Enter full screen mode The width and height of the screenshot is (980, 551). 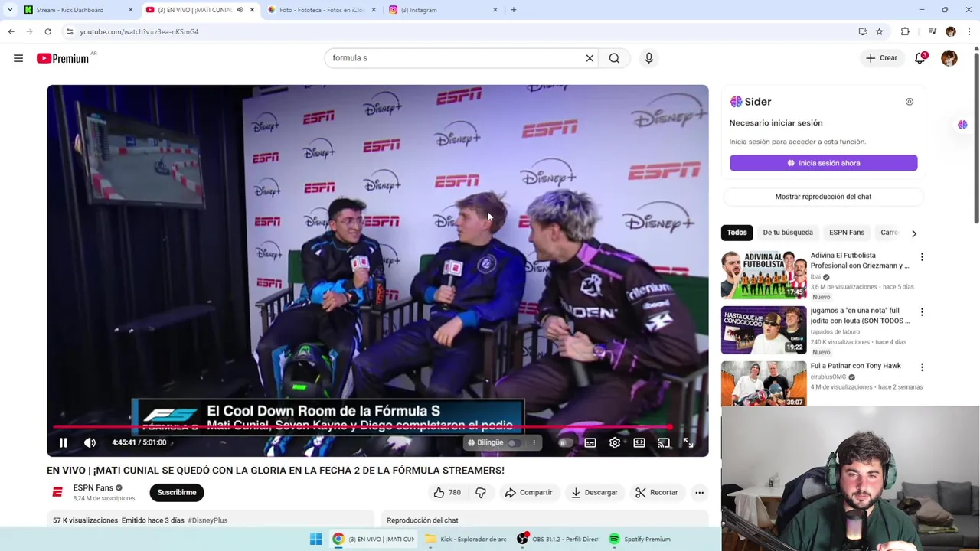[688, 442]
